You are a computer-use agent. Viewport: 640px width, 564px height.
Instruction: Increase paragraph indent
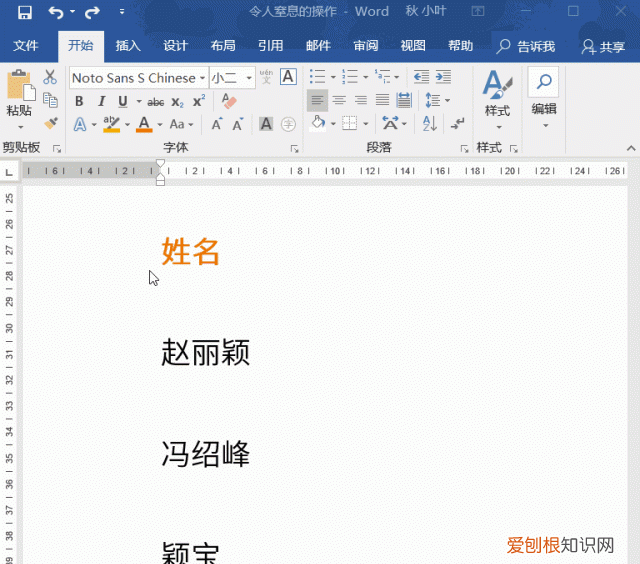click(x=443, y=77)
